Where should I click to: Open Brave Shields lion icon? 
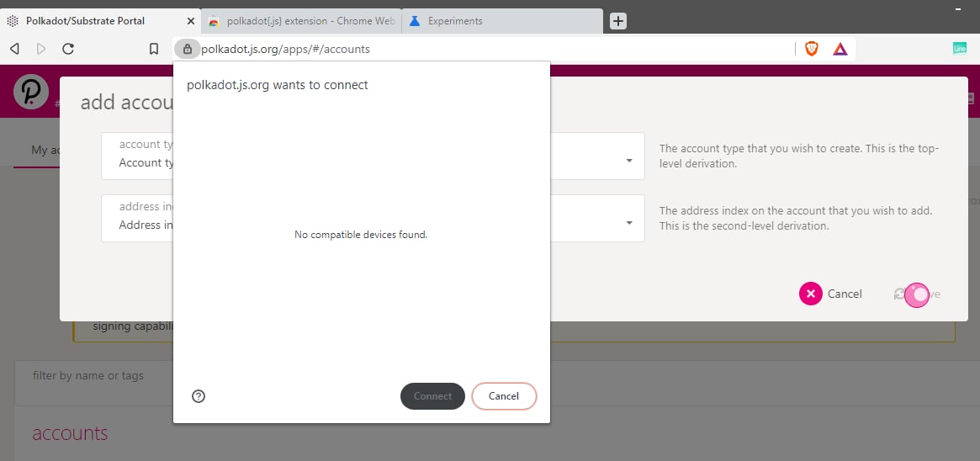(812, 49)
